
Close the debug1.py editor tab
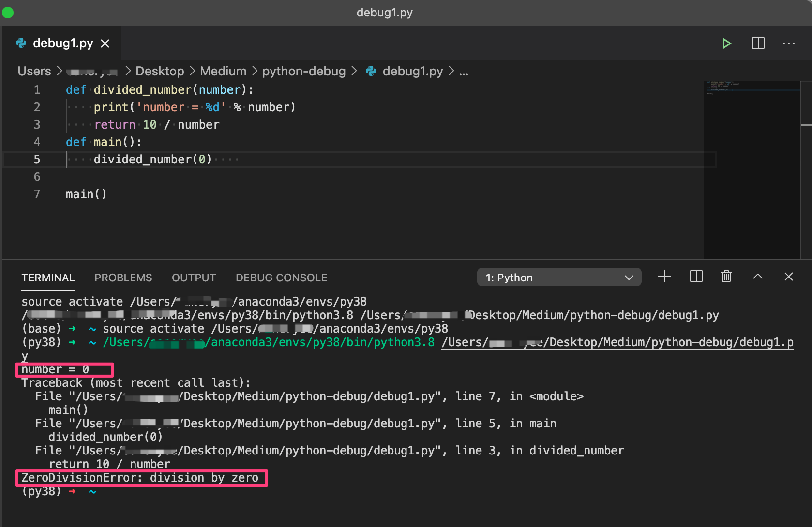(105, 43)
